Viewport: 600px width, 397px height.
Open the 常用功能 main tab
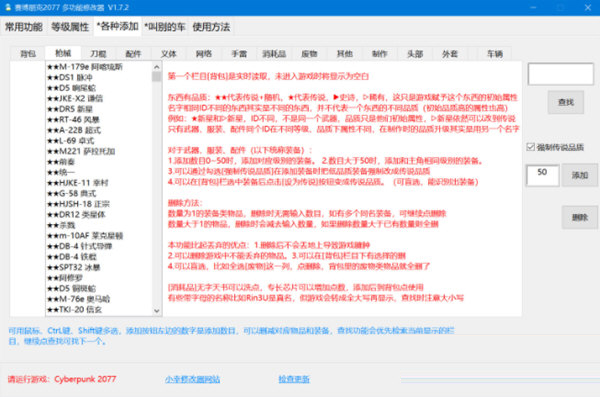click(x=24, y=27)
